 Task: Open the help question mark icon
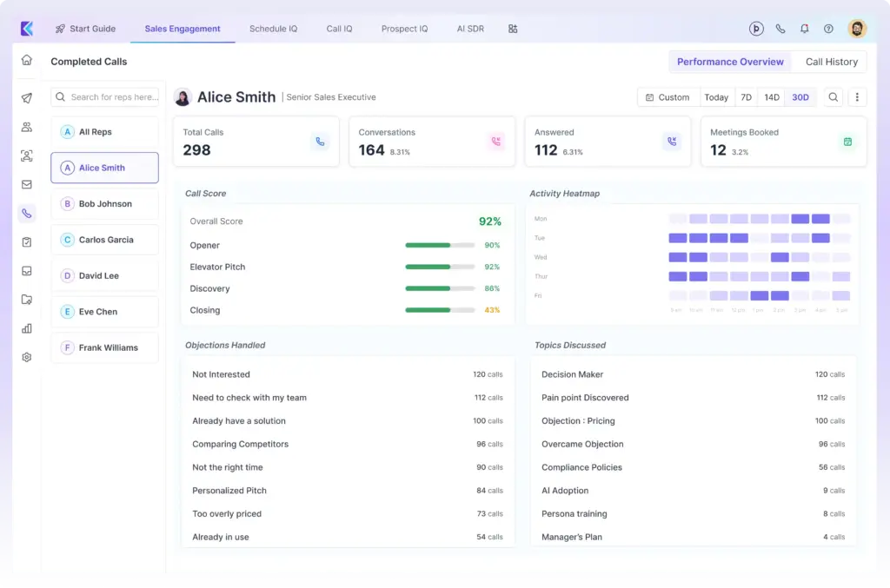coord(828,28)
